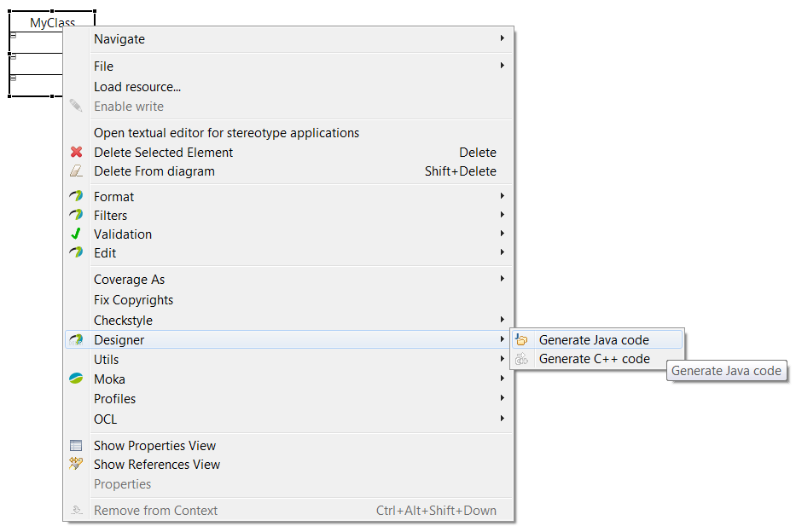Click the Papyrus icon next to Format
Screen dimensions: 796x532
click(x=76, y=197)
